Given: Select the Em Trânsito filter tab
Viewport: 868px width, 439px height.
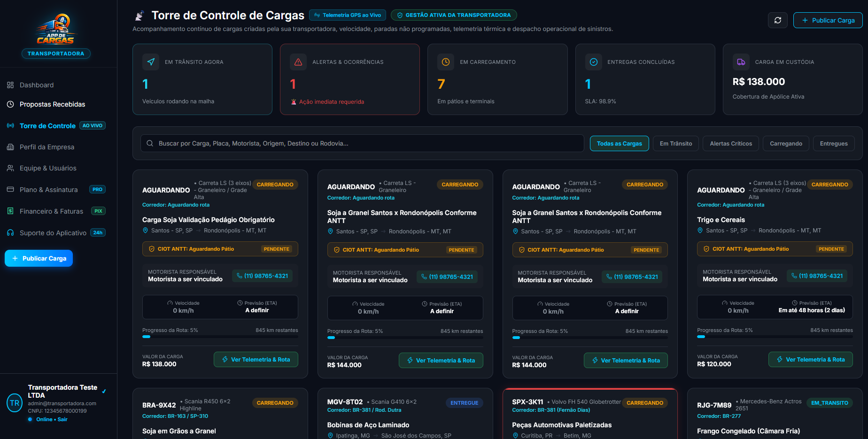Looking at the screenshot, I should tap(675, 144).
